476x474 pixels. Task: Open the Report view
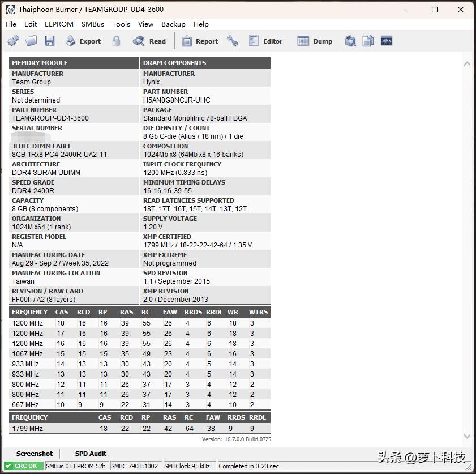pyautogui.click(x=200, y=41)
